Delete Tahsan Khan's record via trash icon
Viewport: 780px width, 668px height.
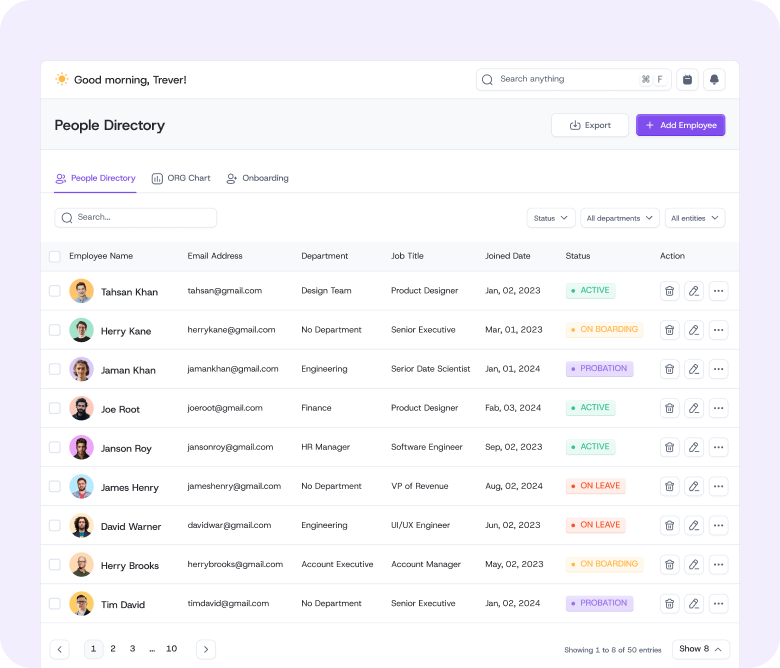pos(669,291)
